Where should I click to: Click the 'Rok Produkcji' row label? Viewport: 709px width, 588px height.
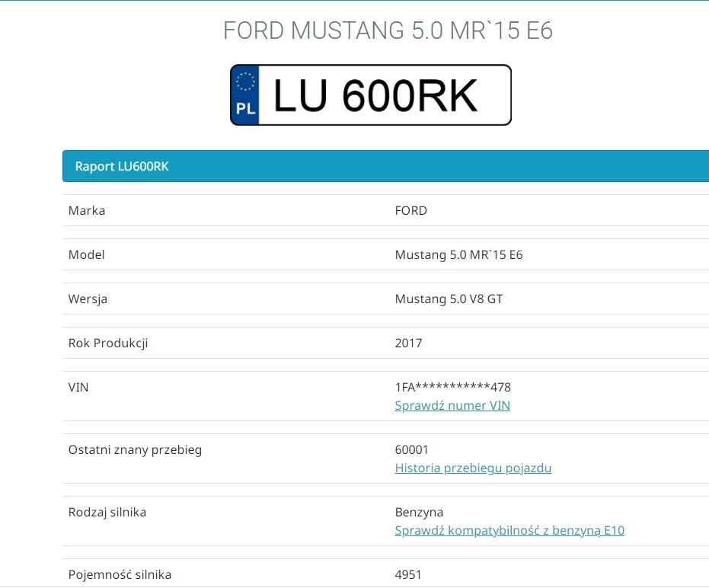pos(108,344)
